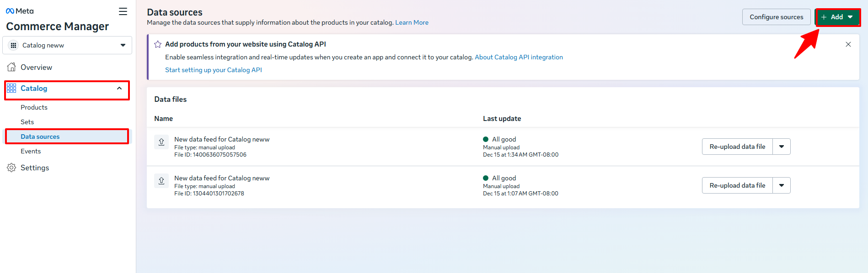The width and height of the screenshot is (868, 273).
Task: Click upload icon of second data feed
Action: [x=161, y=181]
